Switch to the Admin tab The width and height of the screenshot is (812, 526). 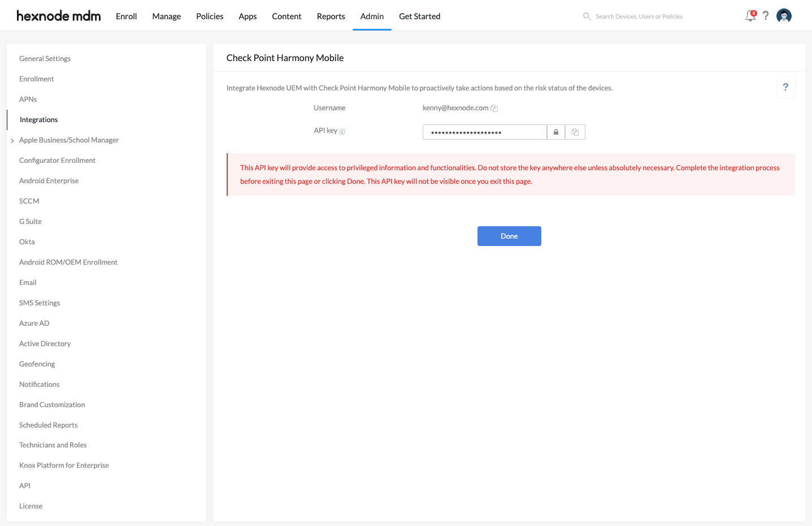coord(372,16)
